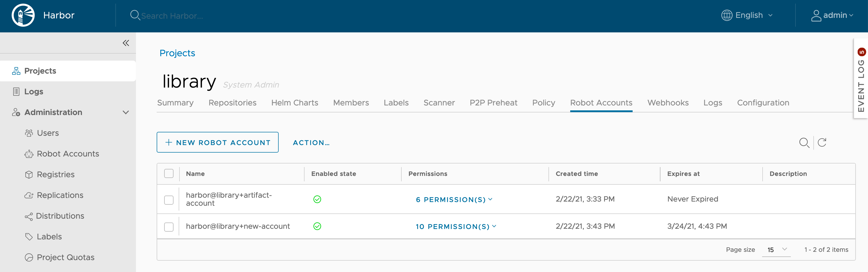Select the Labels tag icon in sidebar

tap(29, 237)
